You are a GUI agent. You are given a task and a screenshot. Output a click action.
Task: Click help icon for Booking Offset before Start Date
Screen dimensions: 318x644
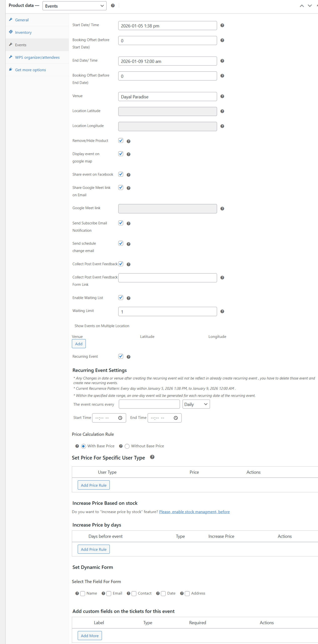pyautogui.click(x=222, y=40)
